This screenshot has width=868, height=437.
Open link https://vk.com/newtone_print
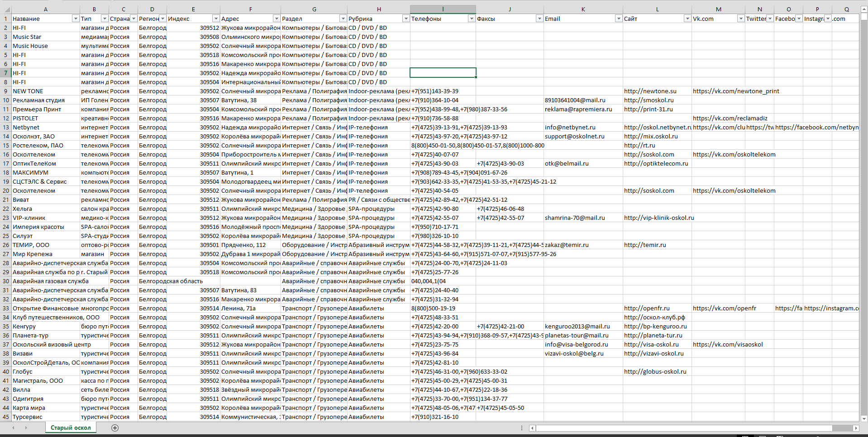tap(736, 91)
